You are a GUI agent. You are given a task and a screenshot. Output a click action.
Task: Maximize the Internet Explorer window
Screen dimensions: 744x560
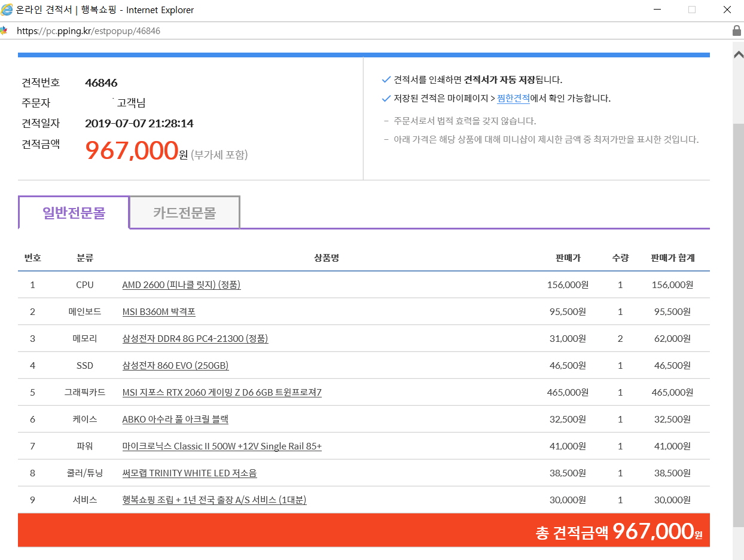click(x=692, y=10)
